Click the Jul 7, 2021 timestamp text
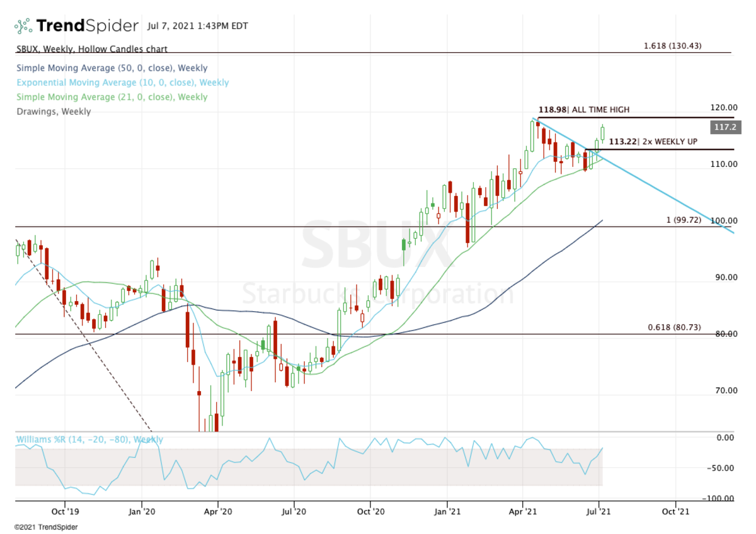 [x=198, y=26]
